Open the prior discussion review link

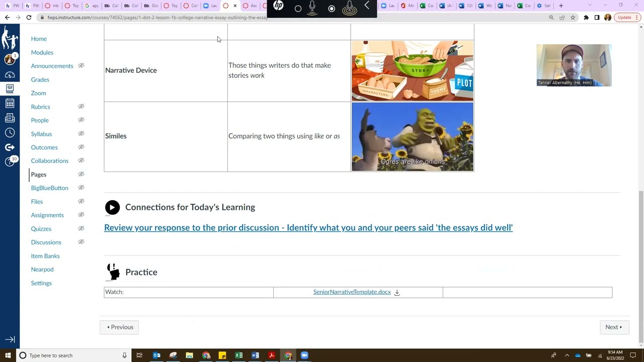point(308,228)
